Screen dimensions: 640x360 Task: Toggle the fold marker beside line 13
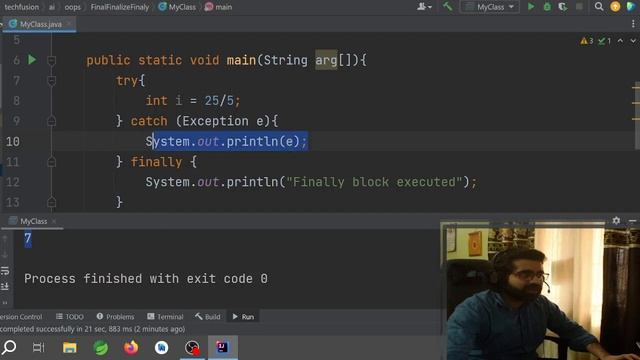(x=51, y=202)
